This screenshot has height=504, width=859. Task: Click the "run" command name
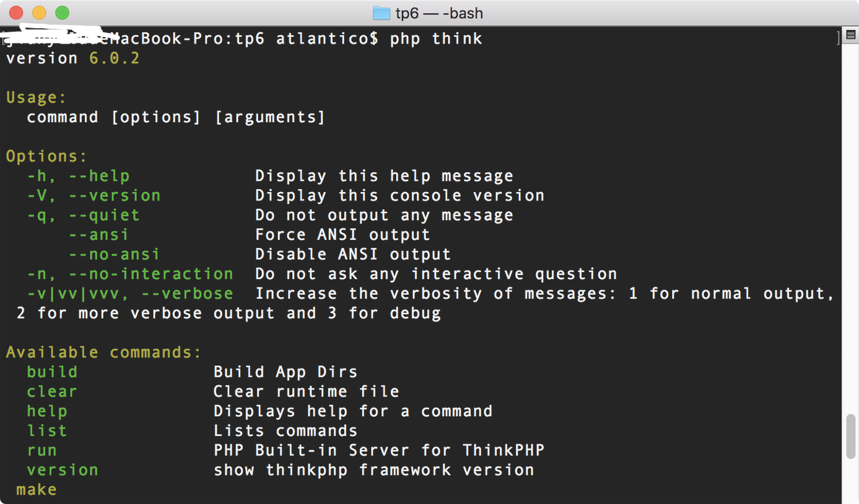[42, 451]
